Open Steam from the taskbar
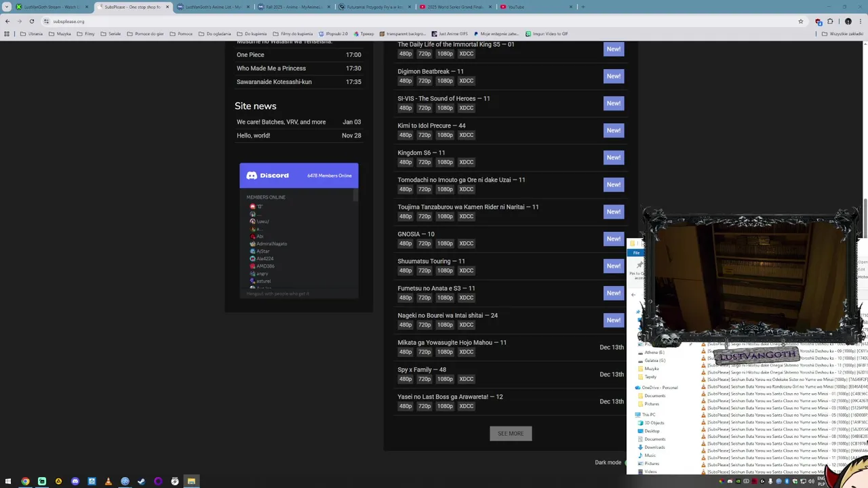 (141, 481)
